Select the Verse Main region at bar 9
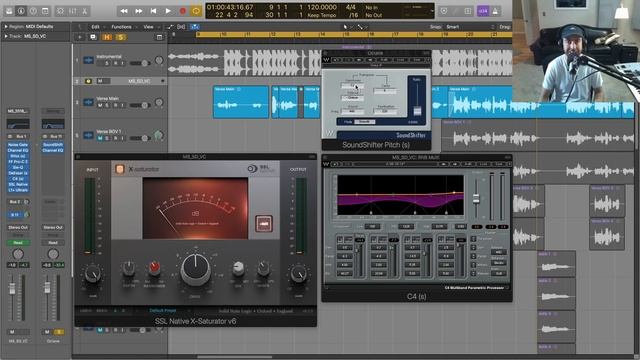Screen dimensions: 640x360 (x=241, y=102)
